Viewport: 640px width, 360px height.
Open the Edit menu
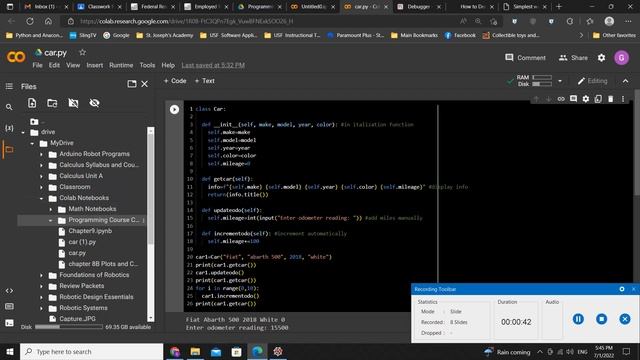[x=54, y=65]
